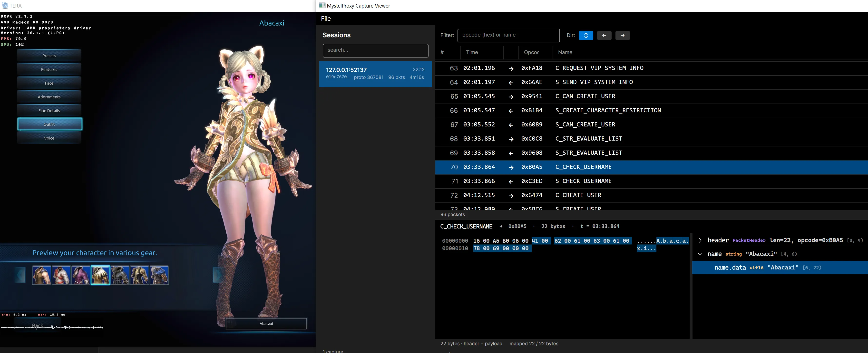The height and width of the screenshot is (353, 868).
Task: Collapse the name string tree node
Action: point(700,254)
